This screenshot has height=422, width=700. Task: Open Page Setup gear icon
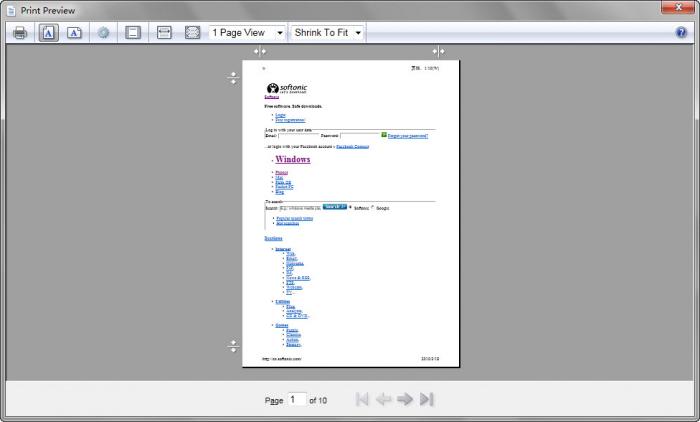coord(103,33)
